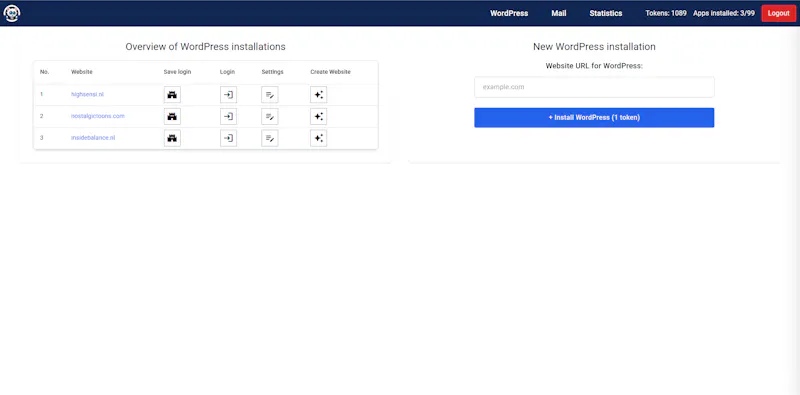Click the Apps installed: 3/99 counter
This screenshot has width=800, height=395.
point(723,13)
